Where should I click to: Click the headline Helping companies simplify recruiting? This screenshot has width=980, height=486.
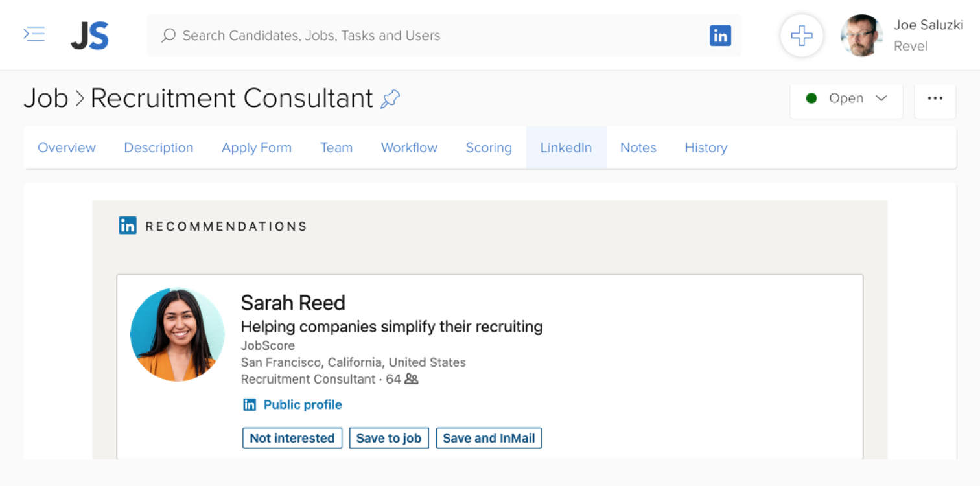pos(391,327)
